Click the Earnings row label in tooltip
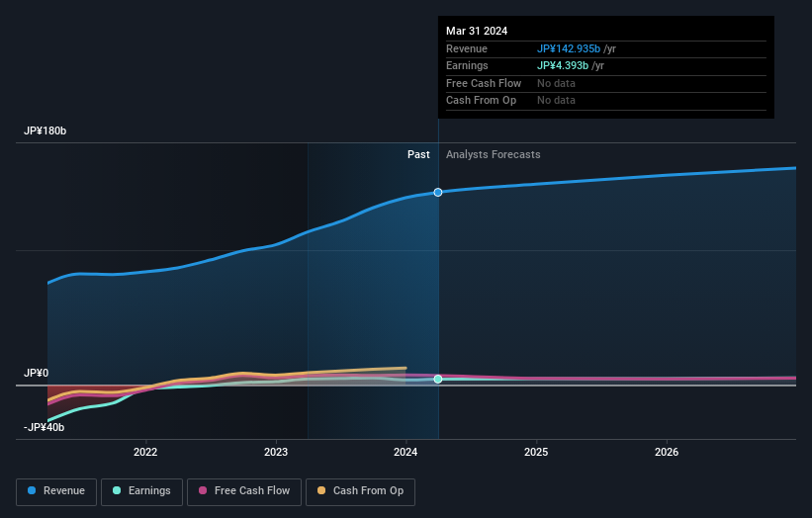 (x=467, y=65)
